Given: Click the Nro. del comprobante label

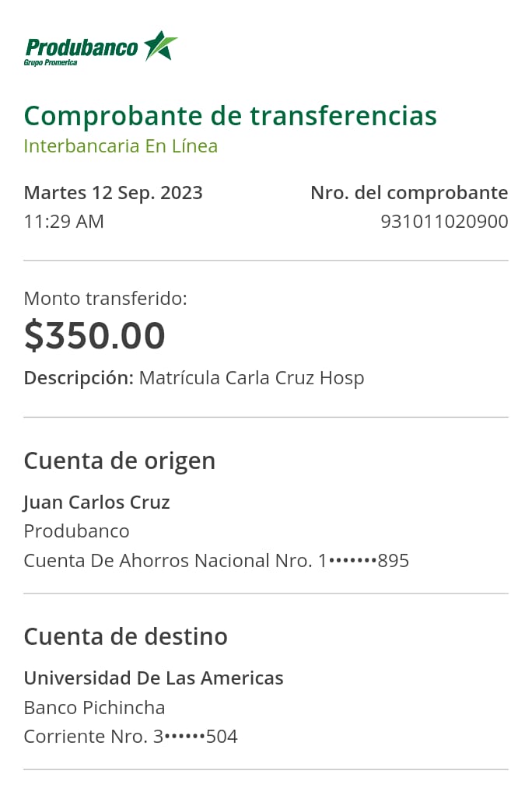Looking at the screenshot, I should click(x=409, y=193).
